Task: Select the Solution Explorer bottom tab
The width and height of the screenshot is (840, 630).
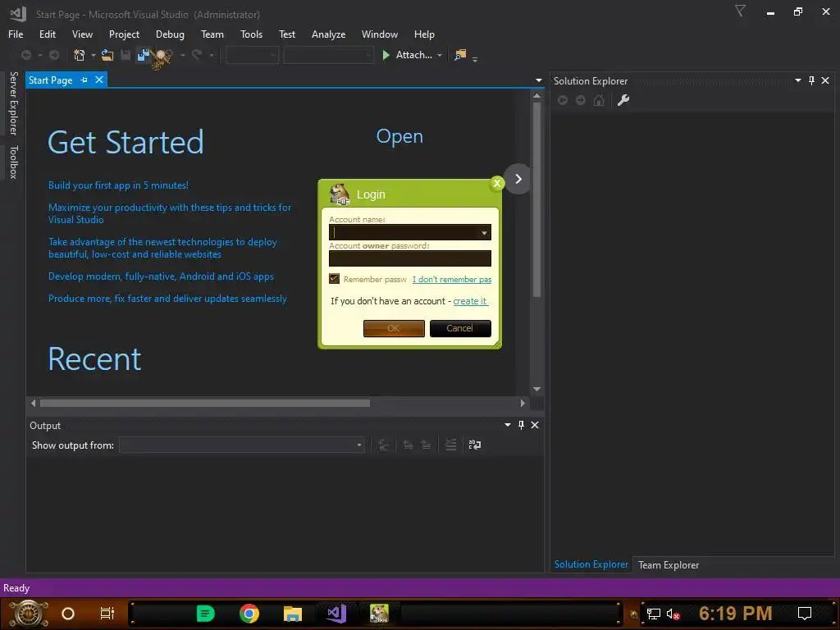Action: pos(591,564)
